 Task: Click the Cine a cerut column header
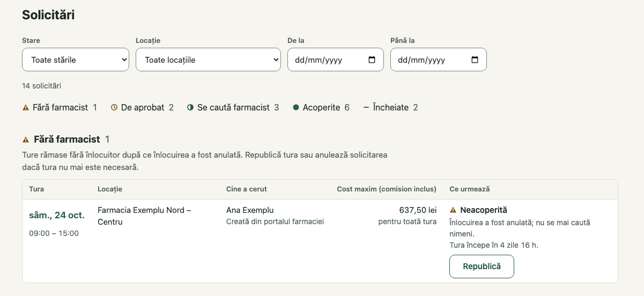click(247, 189)
